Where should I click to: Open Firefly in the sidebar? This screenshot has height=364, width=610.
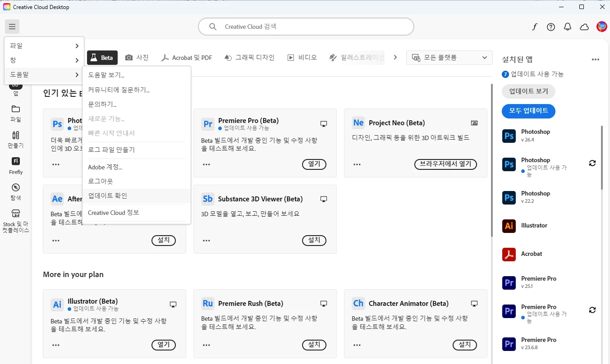16,165
